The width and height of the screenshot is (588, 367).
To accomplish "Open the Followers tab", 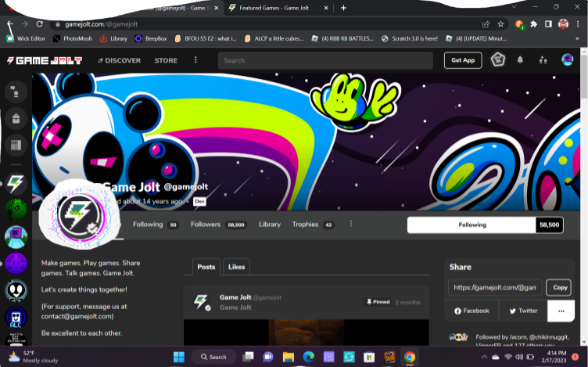I will pyautogui.click(x=218, y=225).
